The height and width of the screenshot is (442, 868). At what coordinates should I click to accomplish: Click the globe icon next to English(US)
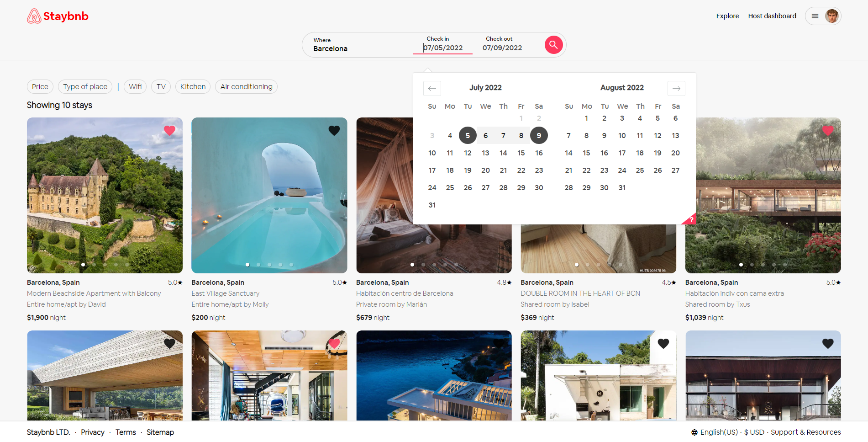point(694,432)
